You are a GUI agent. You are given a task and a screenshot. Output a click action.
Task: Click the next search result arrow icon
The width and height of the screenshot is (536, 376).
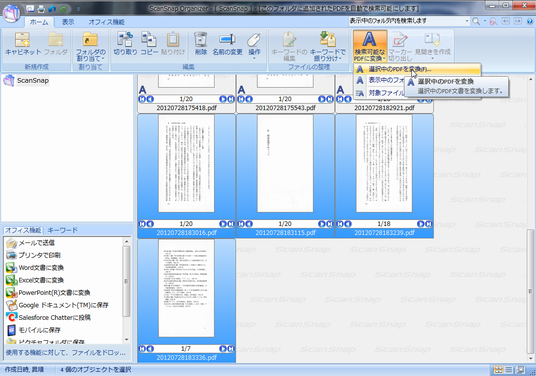pos(517,21)
